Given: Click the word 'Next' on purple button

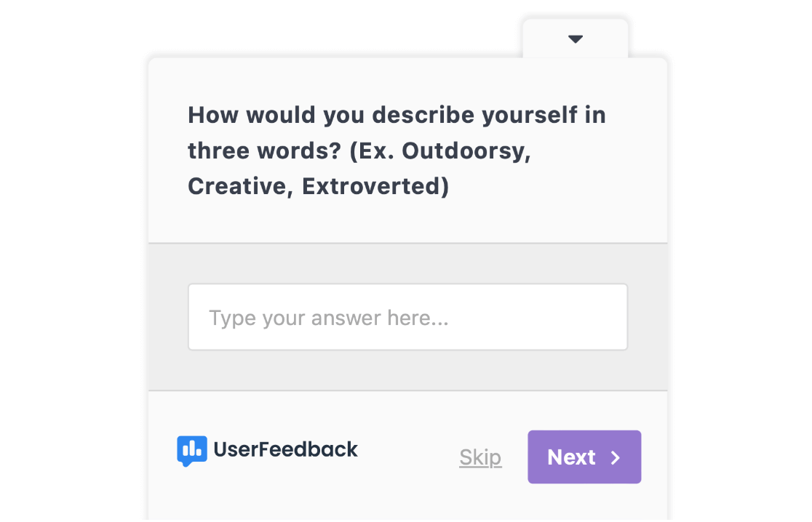Looking at the screenshot, I should (x=571, y=457).
